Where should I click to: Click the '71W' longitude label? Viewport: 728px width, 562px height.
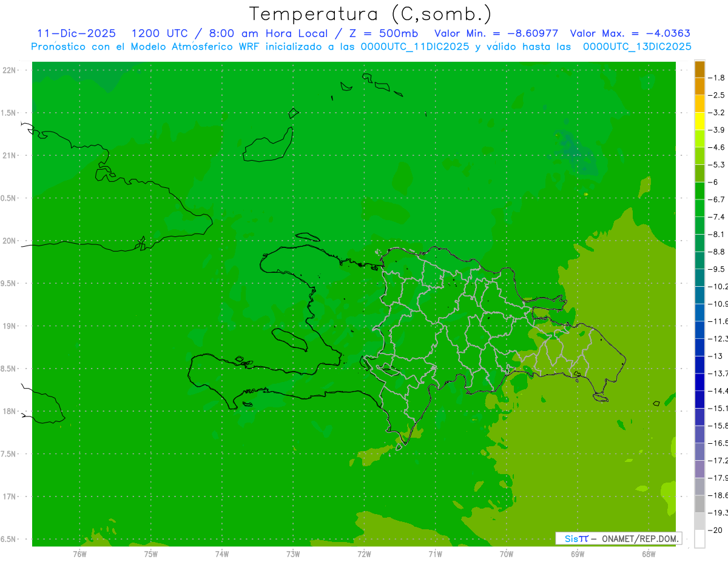pos(435,554)
